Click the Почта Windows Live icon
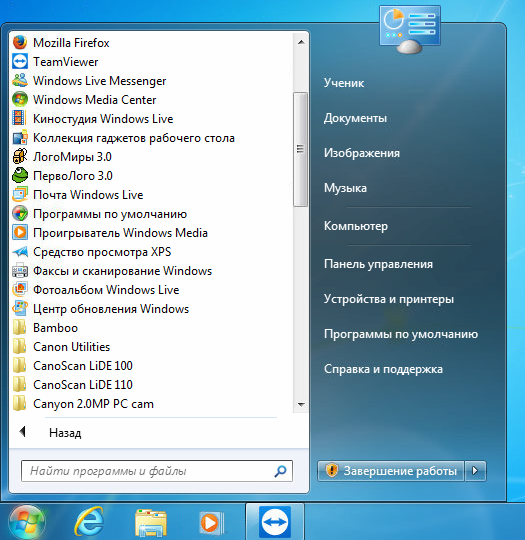Image resolution: width=525 pixels, height=540 pixels. 20,195
